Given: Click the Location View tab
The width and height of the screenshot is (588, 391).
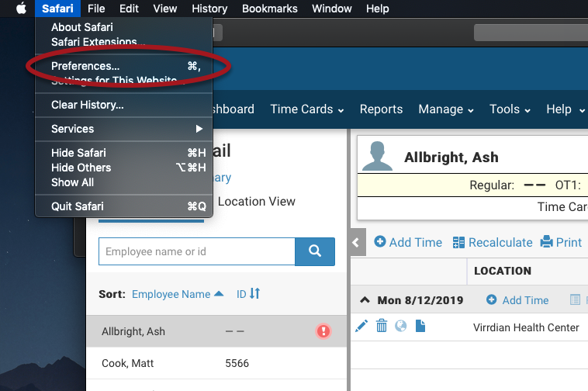Looking at the screenshot, I should [257, 202].
